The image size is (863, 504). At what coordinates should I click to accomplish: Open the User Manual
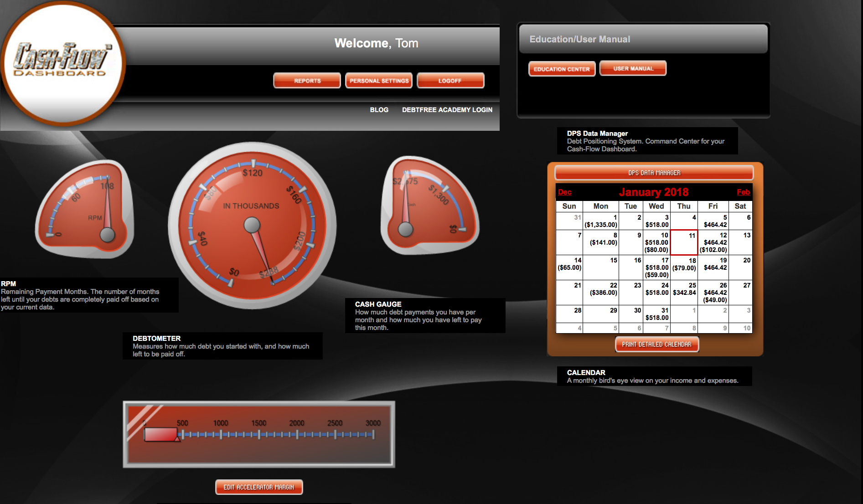coord(633,68)
